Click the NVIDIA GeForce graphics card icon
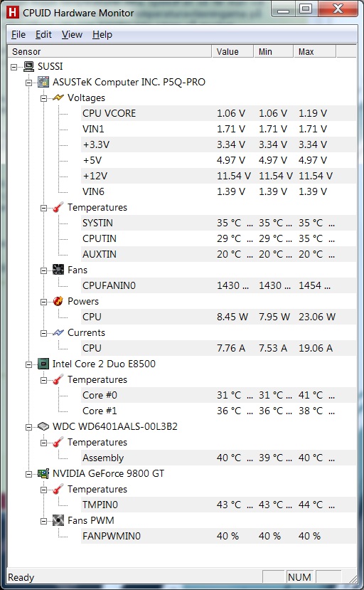Screen dimensions: 364x590 (43, 473)
